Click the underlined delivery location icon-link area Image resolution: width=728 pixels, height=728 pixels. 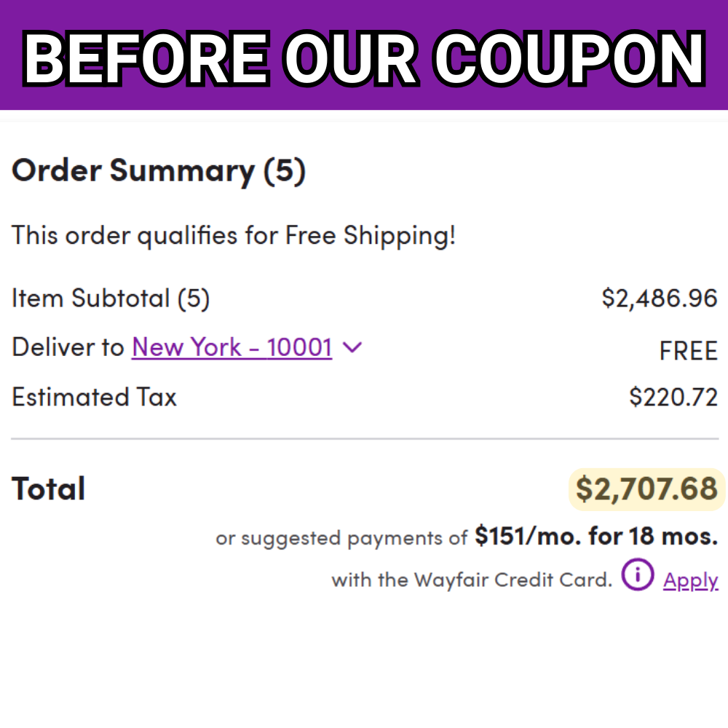click(232, 347)
